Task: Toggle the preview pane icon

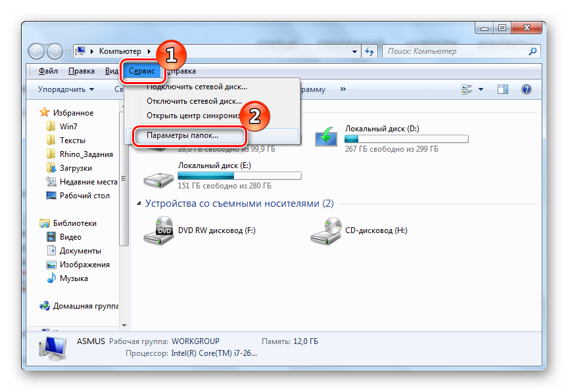Action: coord(503,89)
